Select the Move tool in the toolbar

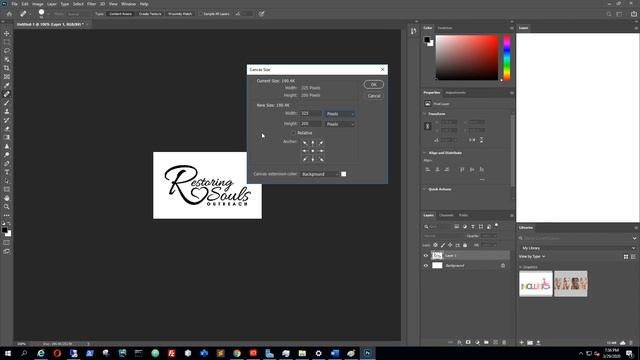coord(7,33)
